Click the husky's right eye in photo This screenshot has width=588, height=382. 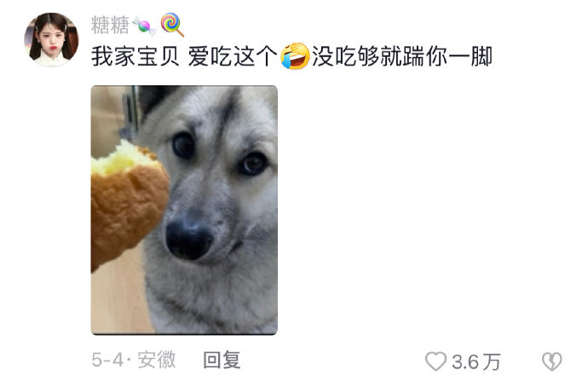[253, 164]
